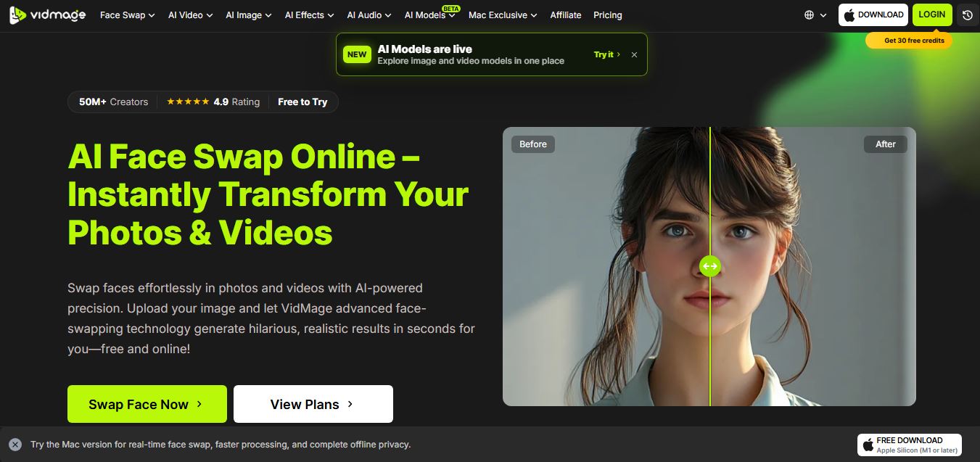Click the AI Face Swap Online heading
980x462 pixels.
[268, 194]
